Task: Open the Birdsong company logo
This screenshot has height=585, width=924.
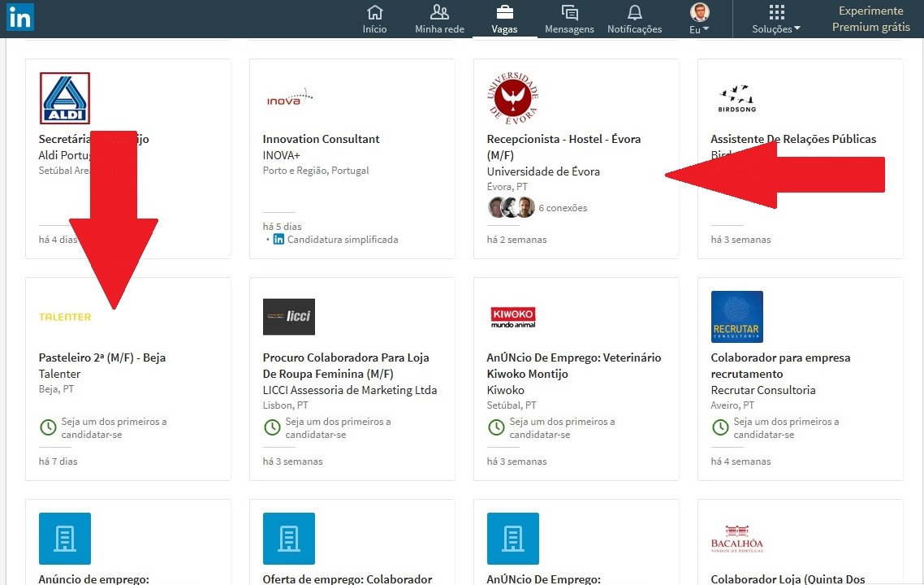Action: tap(736, 97)
